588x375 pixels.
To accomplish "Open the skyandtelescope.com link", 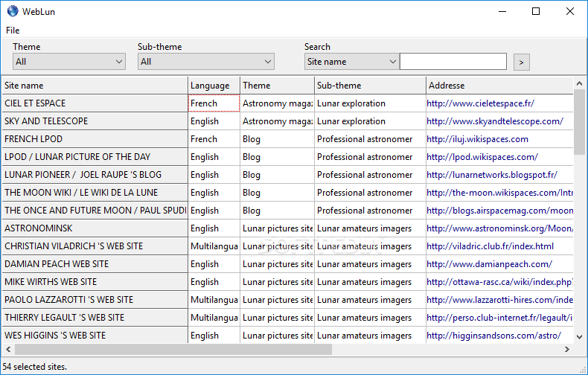I will pos(495,121).
